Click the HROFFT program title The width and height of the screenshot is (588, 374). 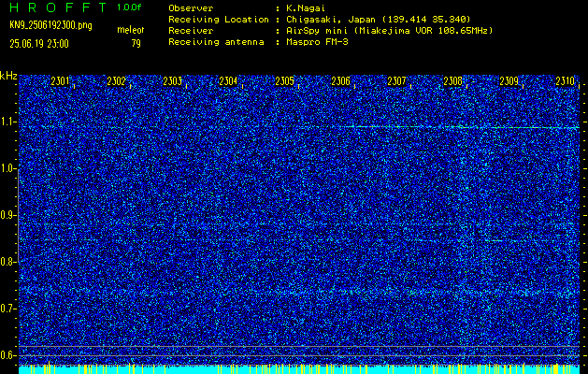tap(58, 7)
